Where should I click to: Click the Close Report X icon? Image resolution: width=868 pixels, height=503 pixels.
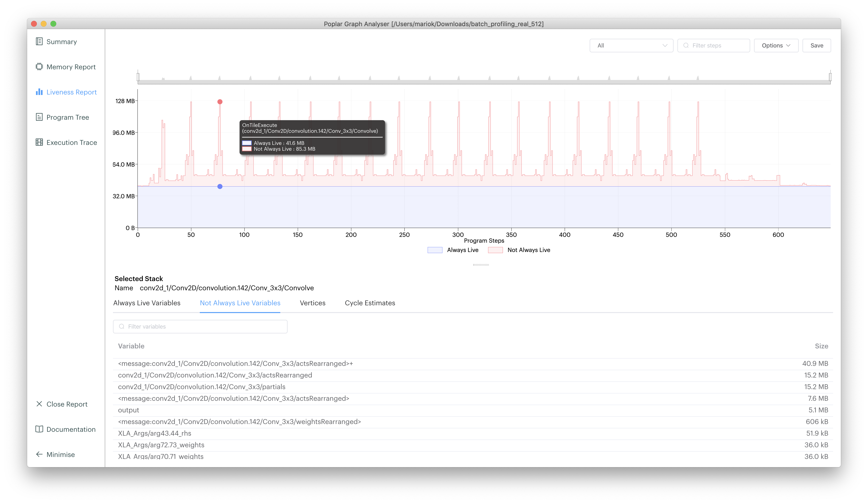[x=39, y=404]
